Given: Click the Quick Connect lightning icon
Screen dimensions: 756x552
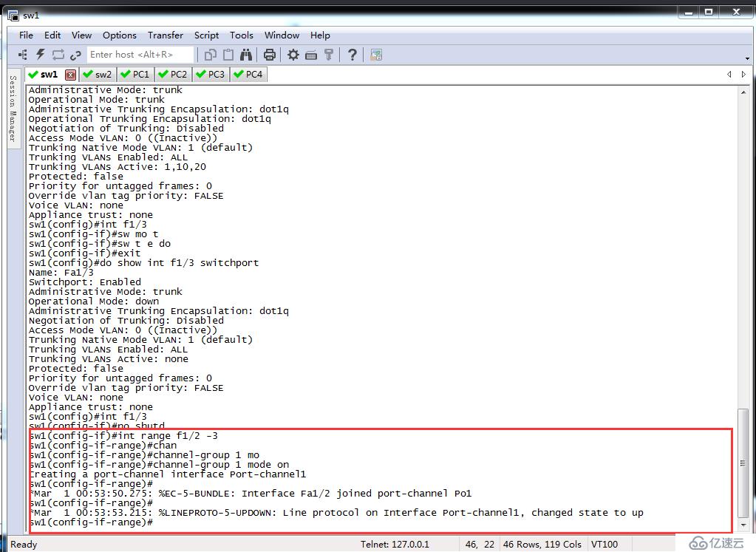Looking at the screenshot, I should (41, 55).
